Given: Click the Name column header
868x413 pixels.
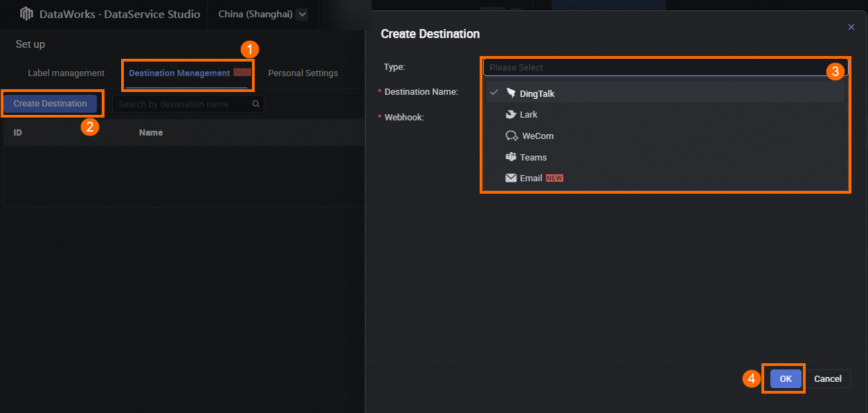Looking at the screenshot, I should [x=151, y=132].
